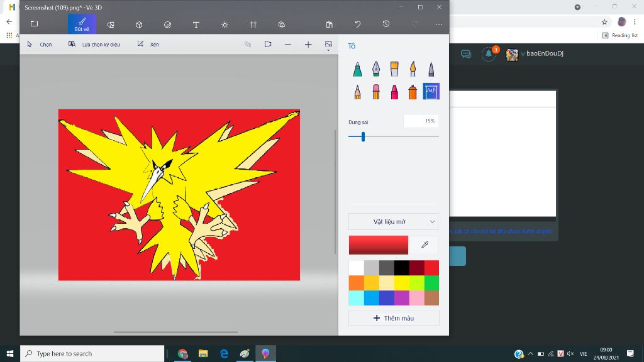Open the current red color preview
This screenshot has height=362, width=644.
click(378, 245)
